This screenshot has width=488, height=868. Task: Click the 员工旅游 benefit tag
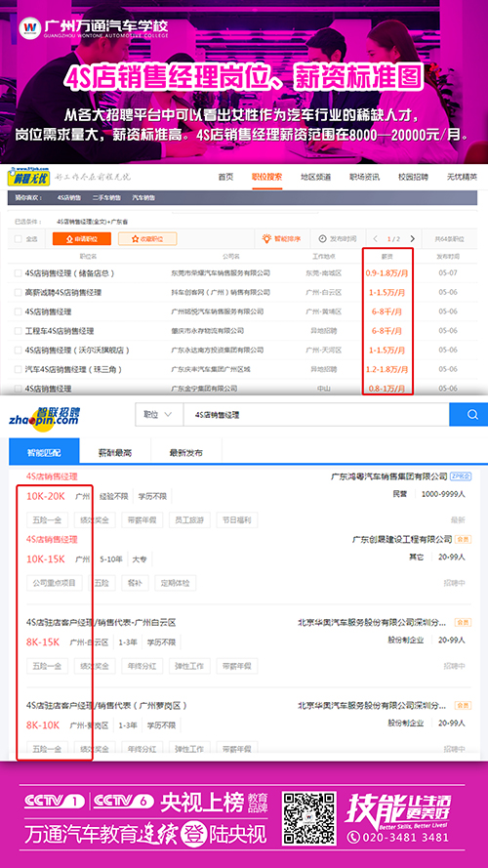[189, 520]
